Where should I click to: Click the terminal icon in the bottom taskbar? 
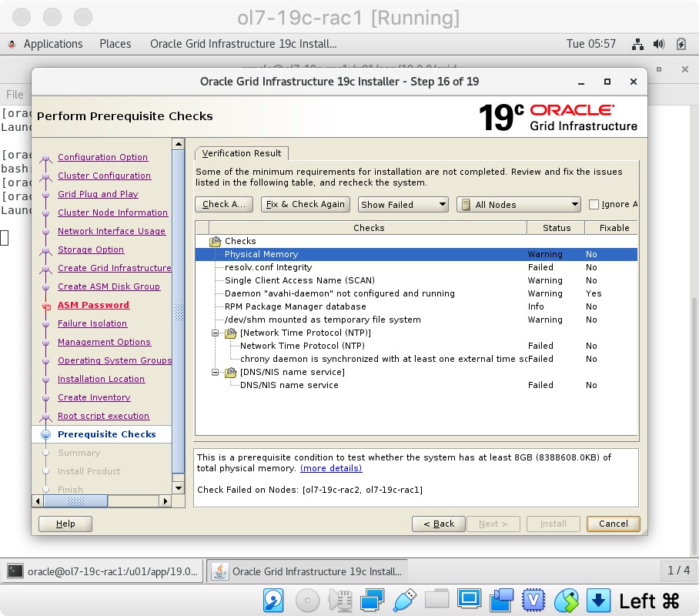pos(15,571)
